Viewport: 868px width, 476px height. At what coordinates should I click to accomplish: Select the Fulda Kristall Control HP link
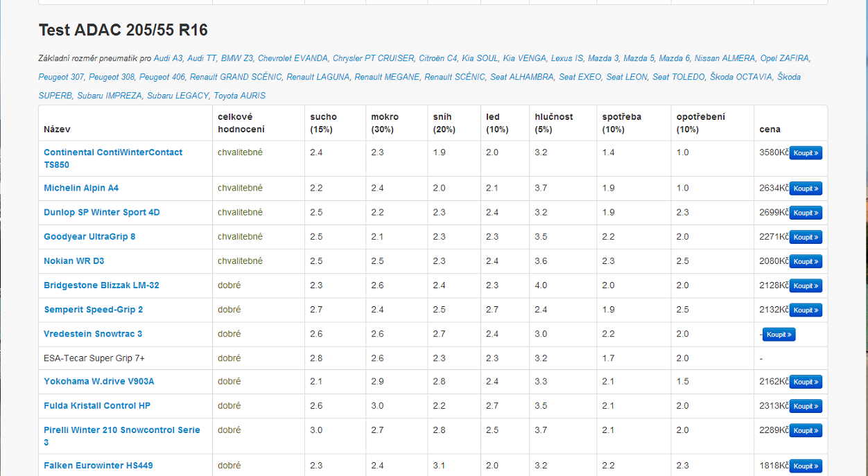coord(96,406)
